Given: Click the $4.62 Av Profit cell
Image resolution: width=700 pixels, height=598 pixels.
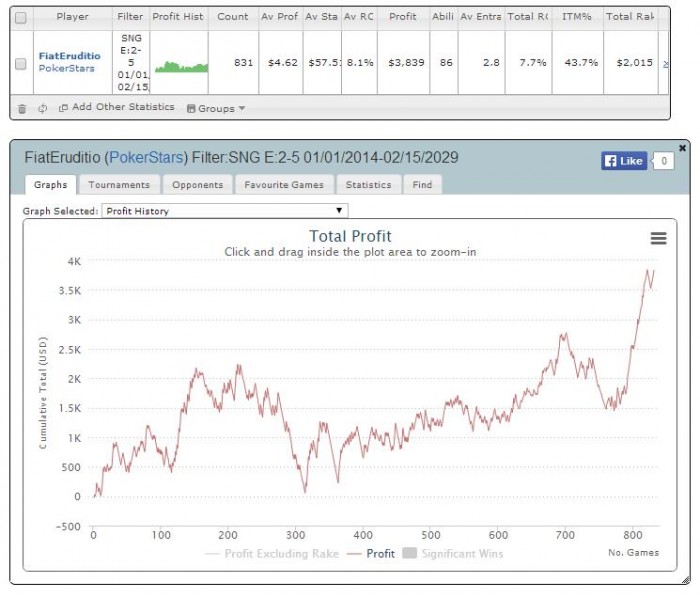Looking at the screenshot, I should coord(281,62).
